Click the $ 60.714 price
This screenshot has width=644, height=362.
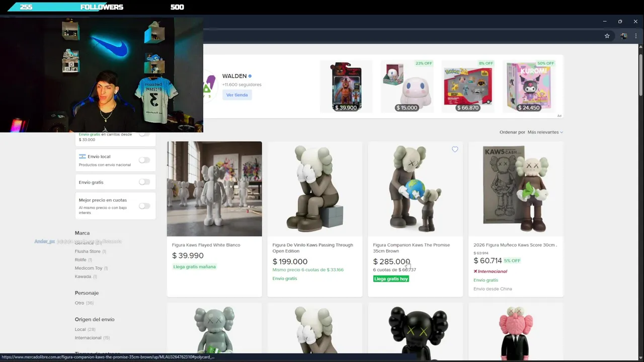[x=488, y=260]
